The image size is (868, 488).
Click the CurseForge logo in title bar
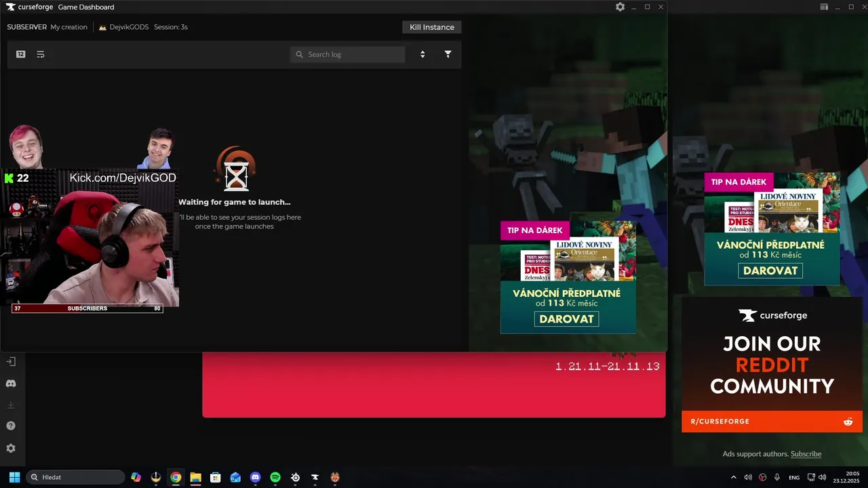coord(31,7)
